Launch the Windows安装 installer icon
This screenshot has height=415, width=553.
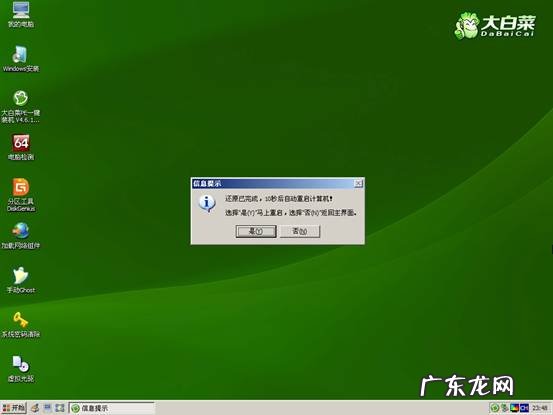point(21,59)
